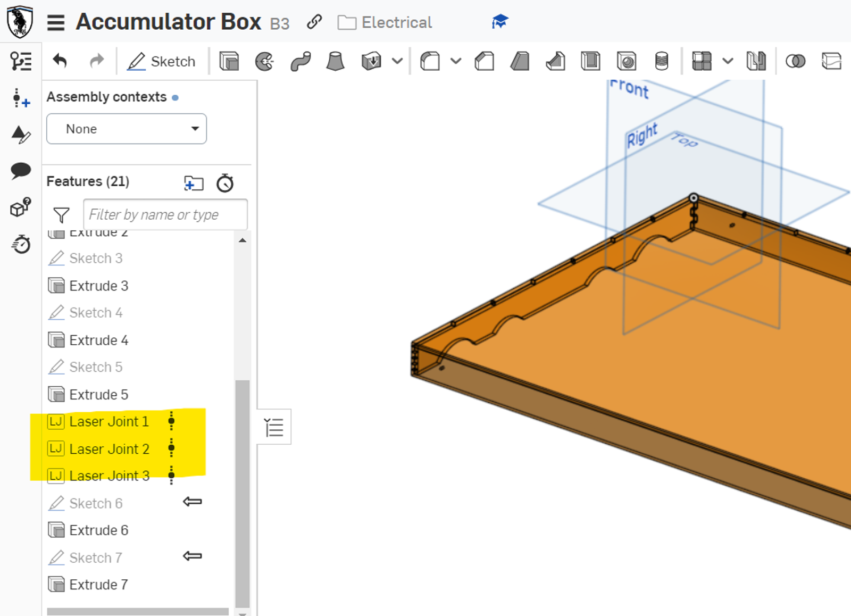The width and height of the screenshot is (851, 616).
Task: Select the Revolve tool
Action: [264, 61]
